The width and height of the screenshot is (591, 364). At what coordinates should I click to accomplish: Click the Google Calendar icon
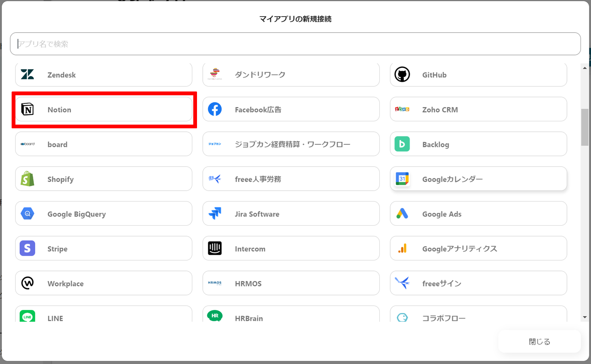click(x=402, y=179)
